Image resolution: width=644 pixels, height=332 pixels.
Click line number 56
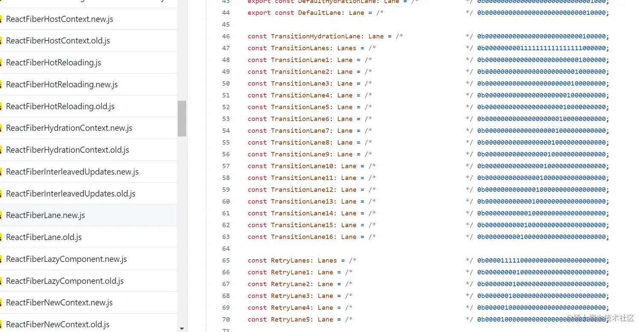(226, 154)
